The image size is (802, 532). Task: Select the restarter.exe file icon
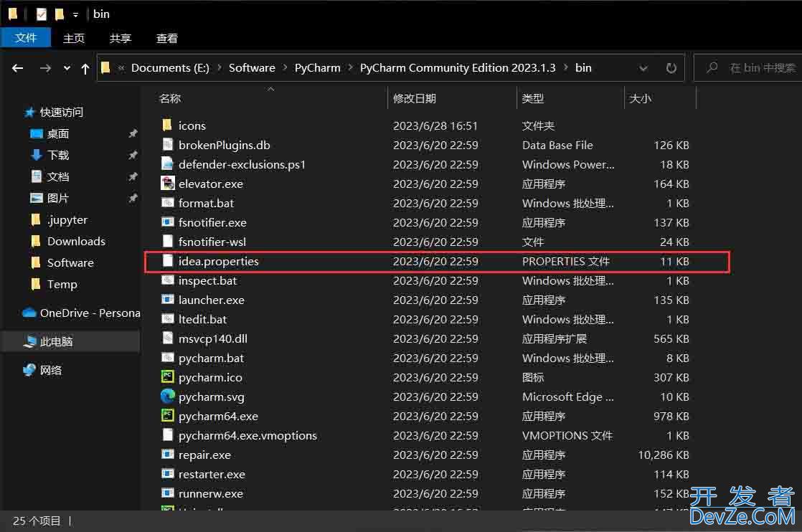[167, 474]
